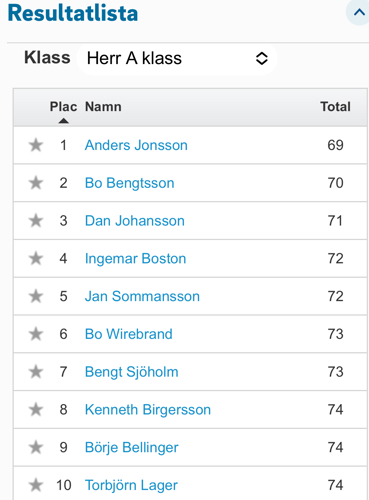Star Bo Bengtsson as favorite

[x=36, y=183]
